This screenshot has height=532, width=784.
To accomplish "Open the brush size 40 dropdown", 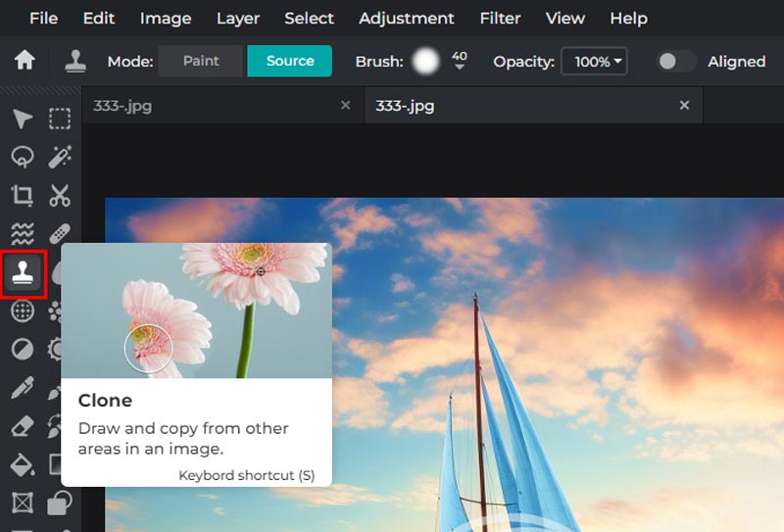I will coord(460,61).
